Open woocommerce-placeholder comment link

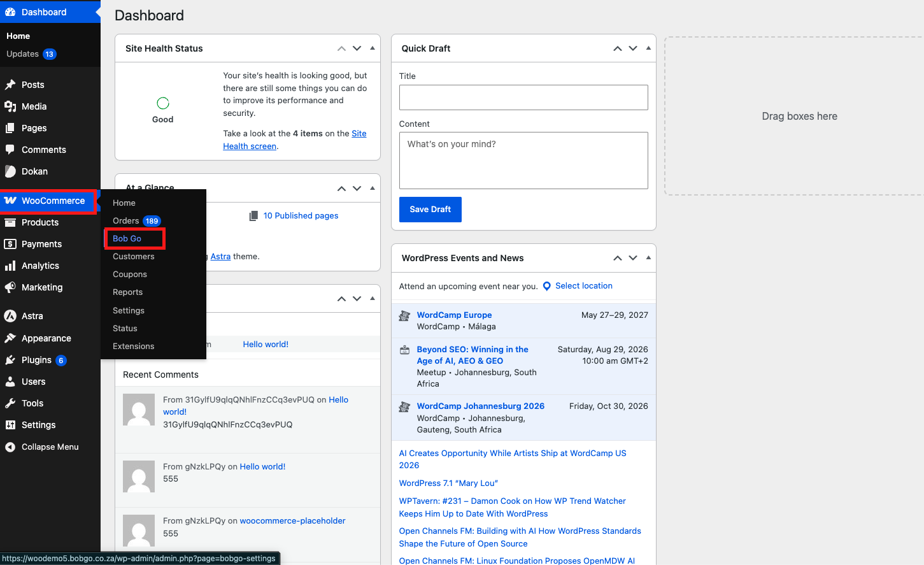click(292, 521)
